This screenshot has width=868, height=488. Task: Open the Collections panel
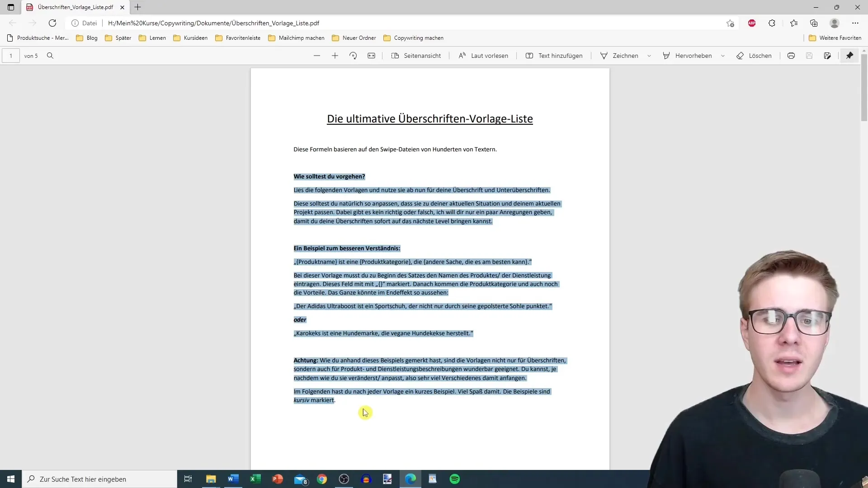[814, 23]
